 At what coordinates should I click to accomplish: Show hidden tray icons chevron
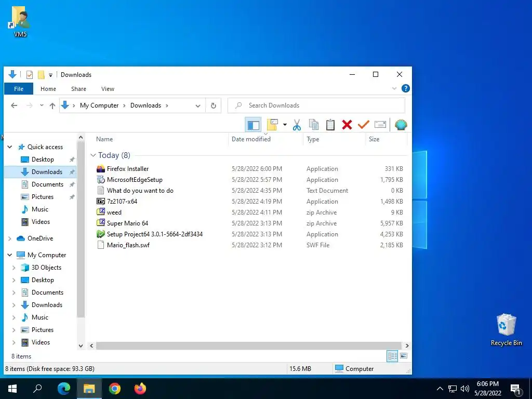pyautogui.click(x=440, y=389)
